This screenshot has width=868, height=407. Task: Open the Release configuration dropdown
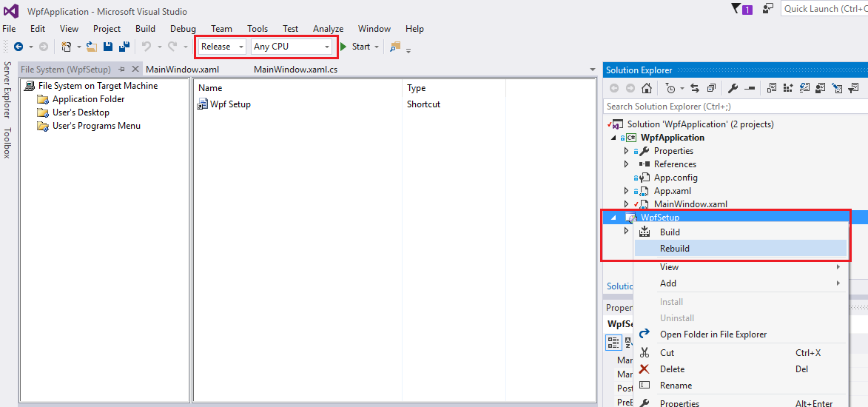[x=221, y=47]
